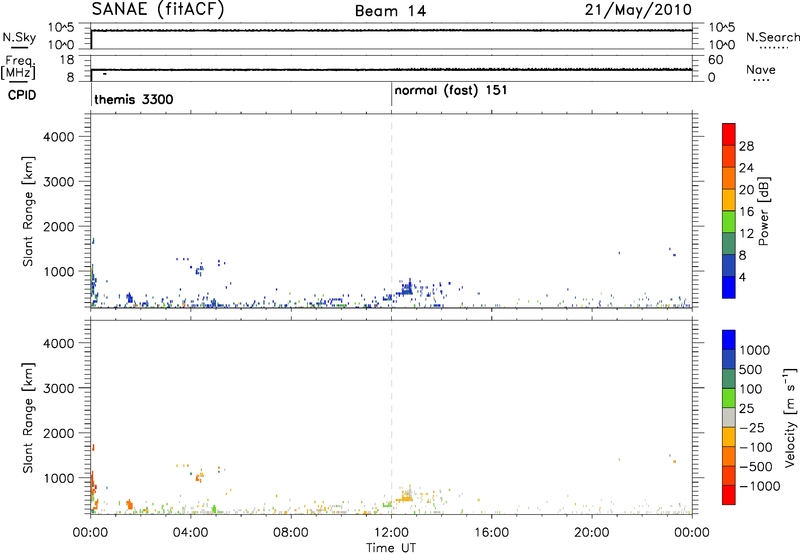Click the 04:00 time tick label

click(190, 533)
